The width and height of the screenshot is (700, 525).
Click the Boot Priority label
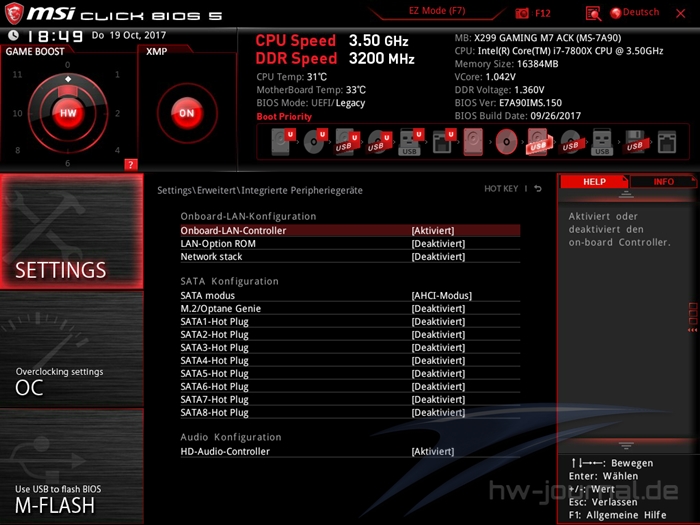click(284, 117)
